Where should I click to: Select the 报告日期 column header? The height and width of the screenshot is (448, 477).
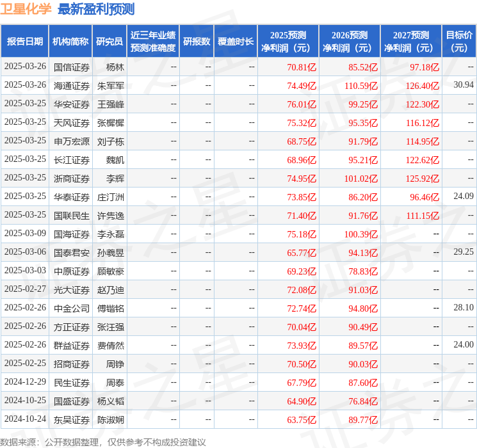click(24, 42)
